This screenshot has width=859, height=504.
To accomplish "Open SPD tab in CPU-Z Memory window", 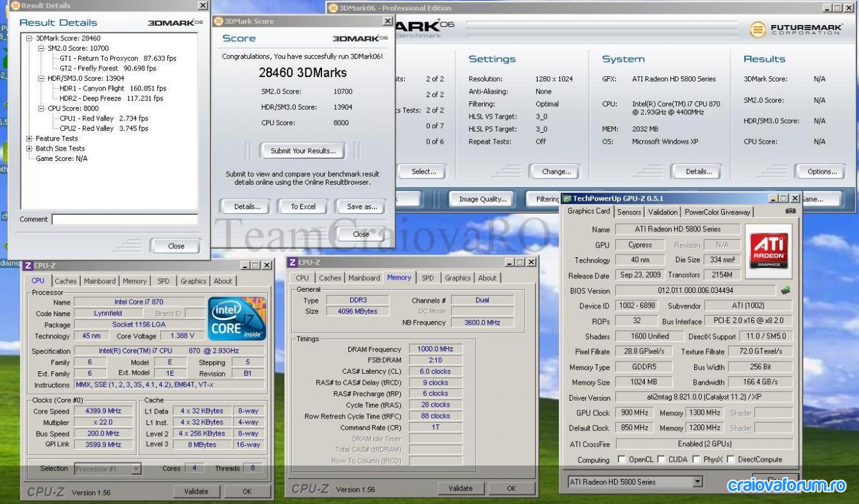I will (x=427, y=278).
